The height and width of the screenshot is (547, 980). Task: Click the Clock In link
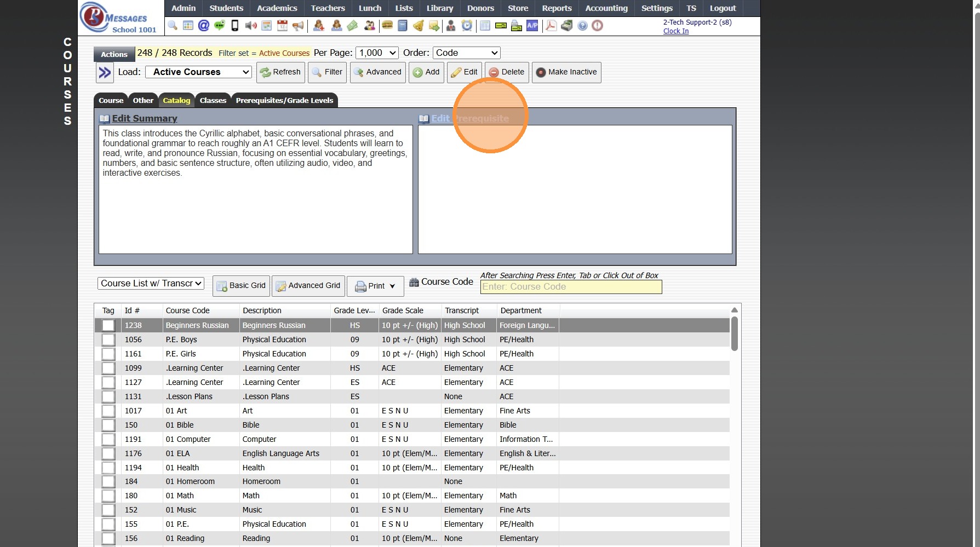pyautogui.click(x=676, y=31)
